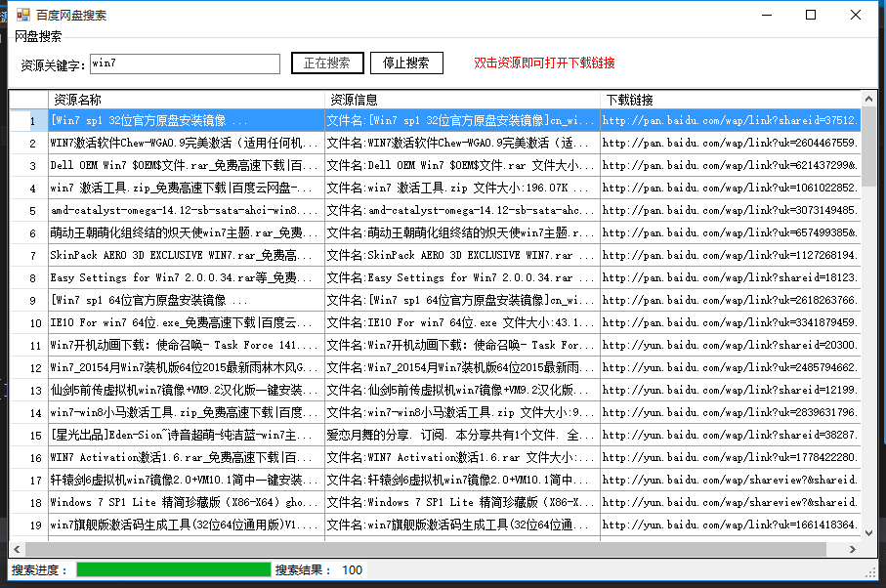The width and height of the screenshot is (886, 588).
Task: Click the 正在搜索 button
Action: [327, 63]
